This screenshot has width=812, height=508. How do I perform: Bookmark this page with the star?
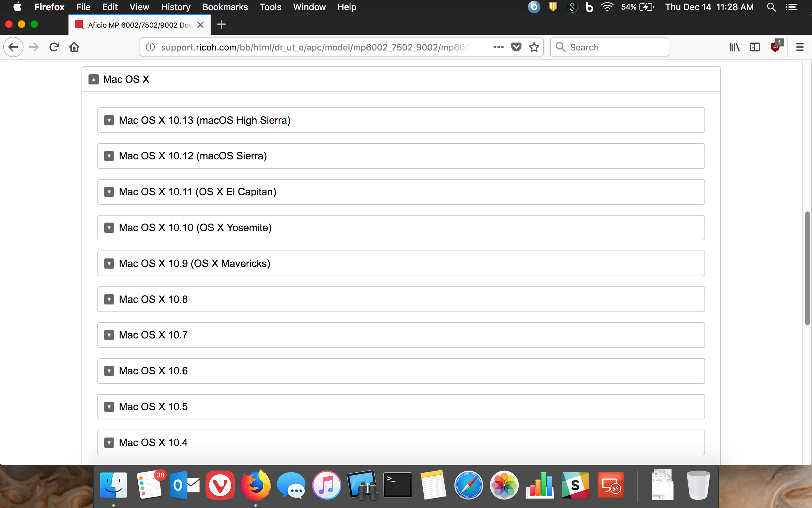pos(534,47)
